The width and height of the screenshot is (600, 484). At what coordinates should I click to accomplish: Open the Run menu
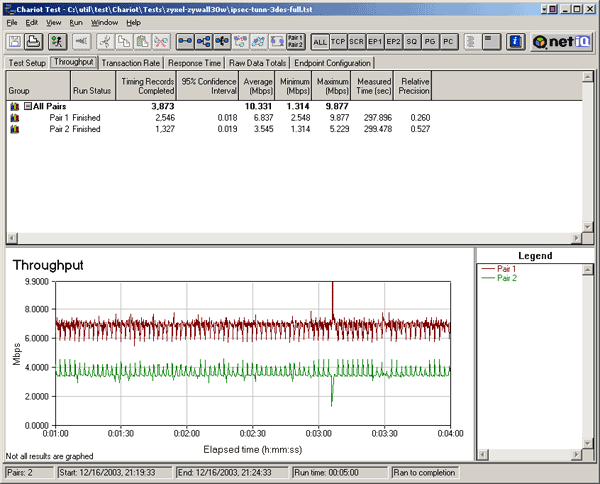(76, 22)
